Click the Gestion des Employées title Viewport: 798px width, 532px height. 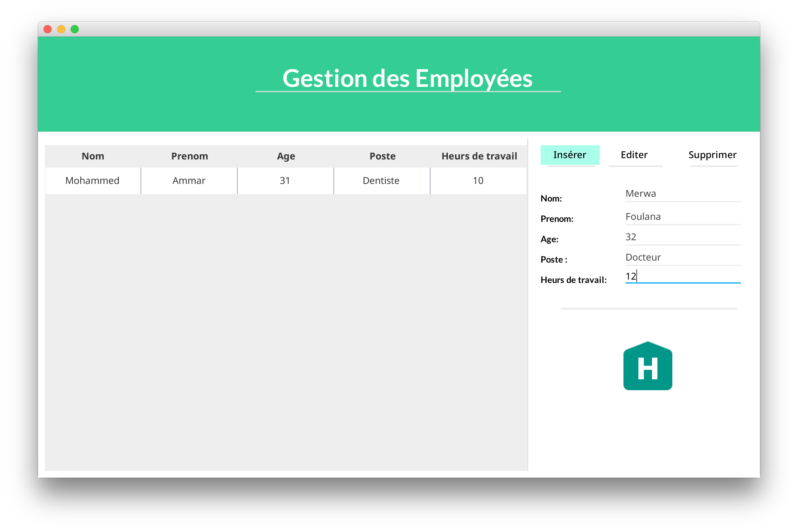click(x=407, y=79)
